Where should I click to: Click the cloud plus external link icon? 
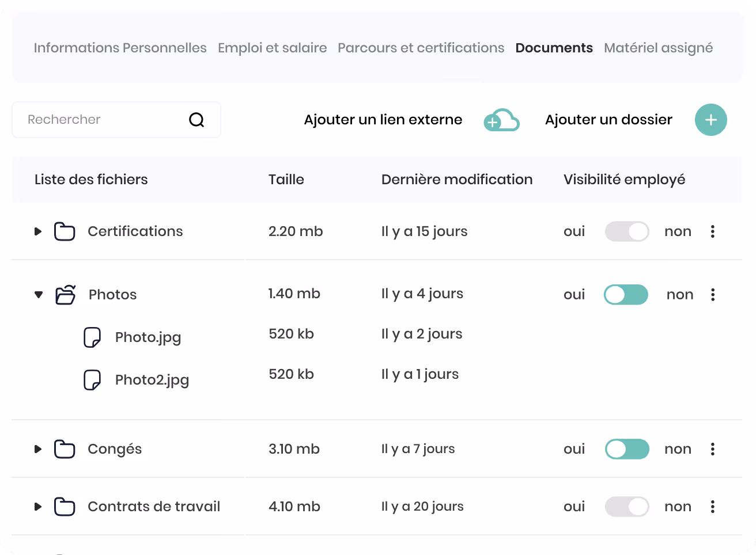[x=501, y=120]
